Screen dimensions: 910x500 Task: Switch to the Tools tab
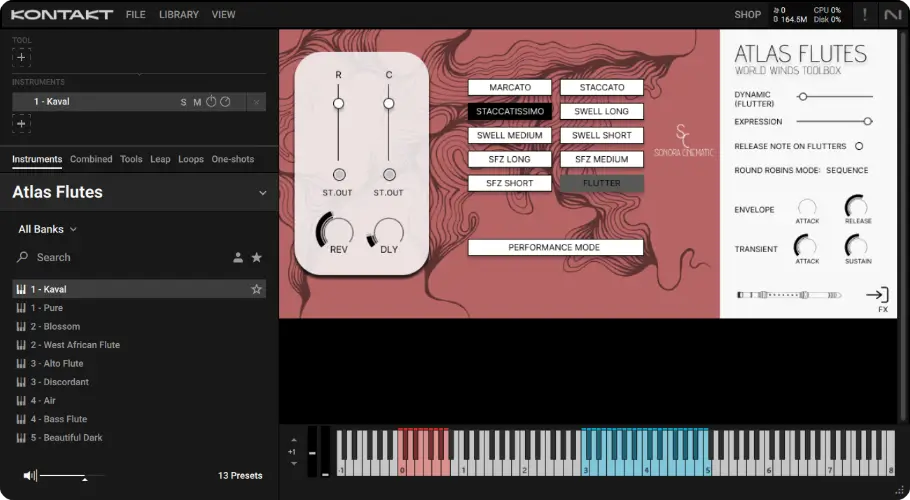[131, 159]
